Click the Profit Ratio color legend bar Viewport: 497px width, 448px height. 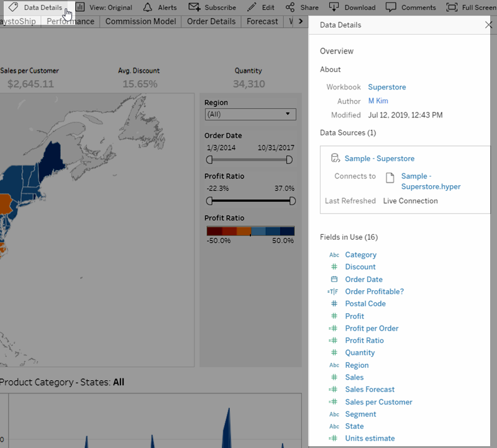tap(250, 231)
